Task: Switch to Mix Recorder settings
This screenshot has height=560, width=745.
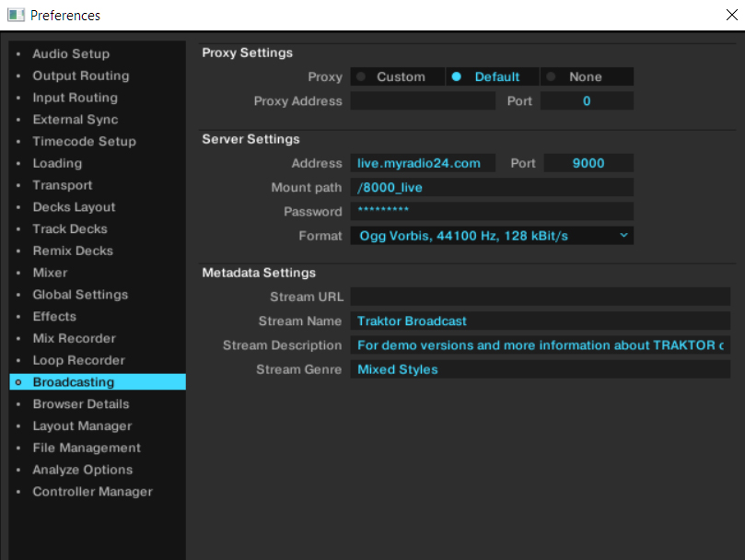Action: click(x=74, y=338)
